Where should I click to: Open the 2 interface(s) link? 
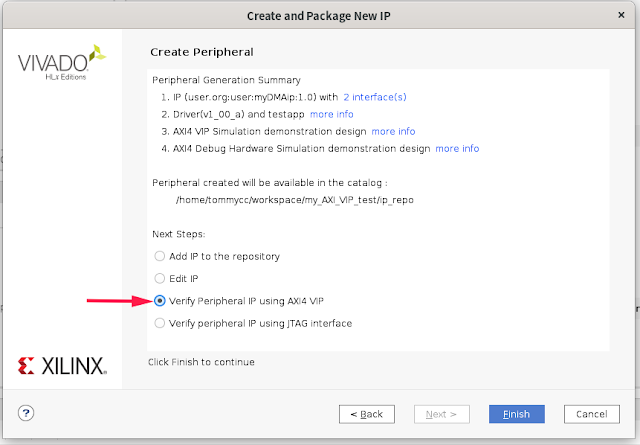tap(375, 97)
